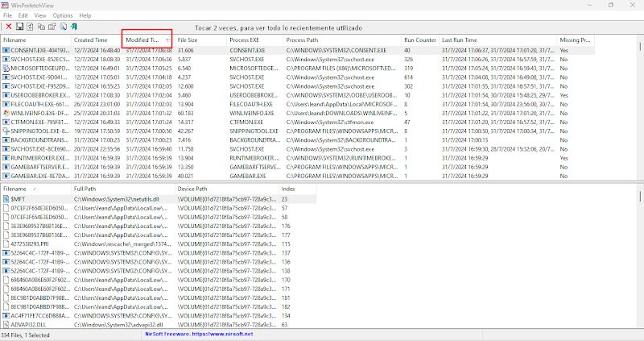Refresh the prefetch list via toolbar icon

30,27
